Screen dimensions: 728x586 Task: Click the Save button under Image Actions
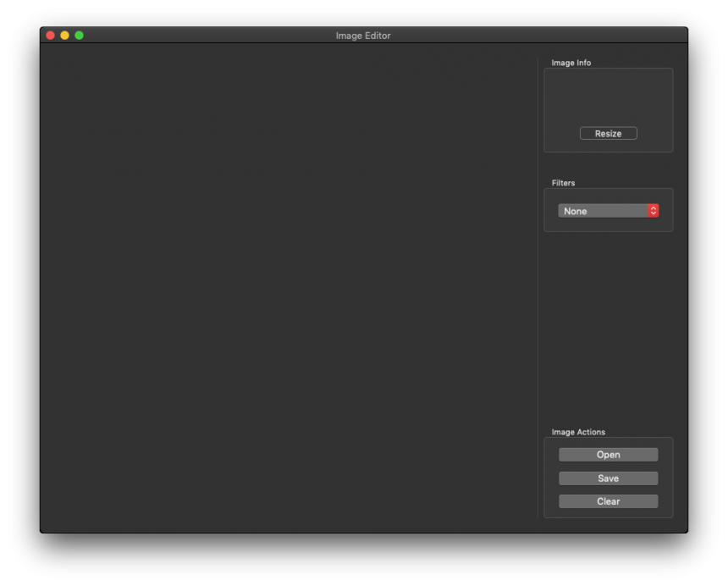click(608, 478)
